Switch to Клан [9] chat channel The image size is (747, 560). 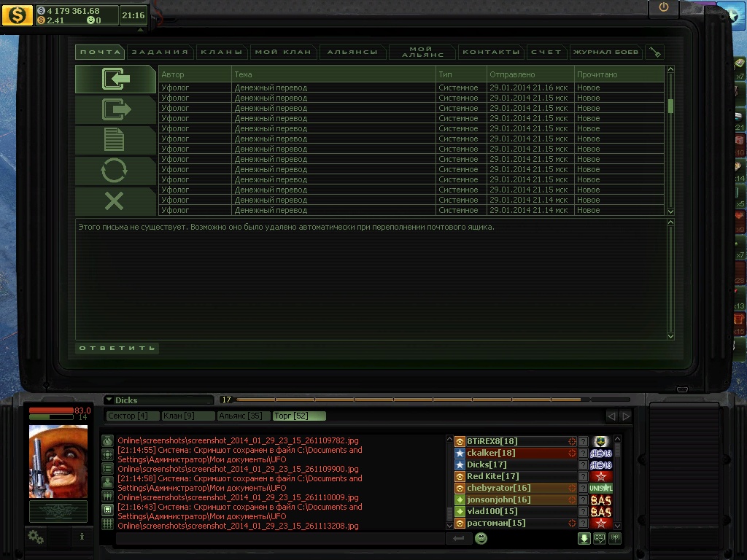[187, 416]
